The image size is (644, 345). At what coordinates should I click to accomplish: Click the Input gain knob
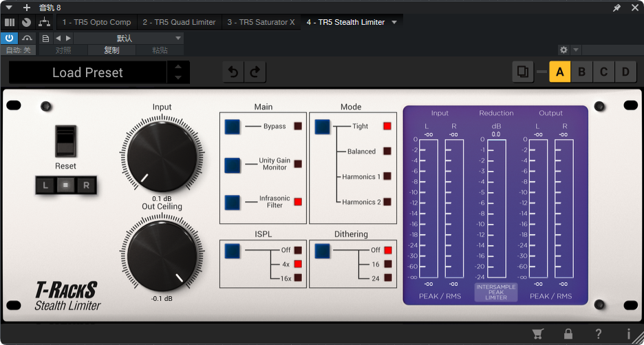click(x=162, y=157)
